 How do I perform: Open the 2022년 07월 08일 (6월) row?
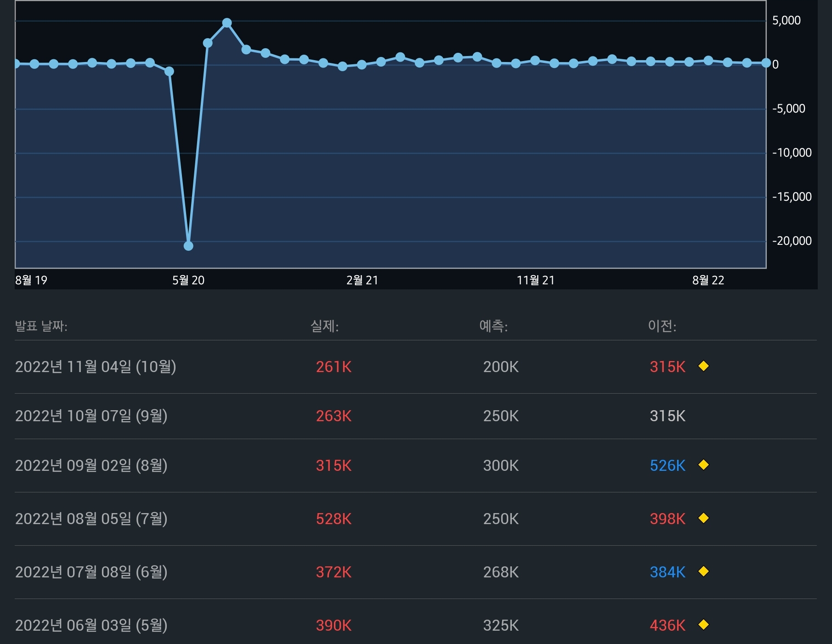pos(415,572)
